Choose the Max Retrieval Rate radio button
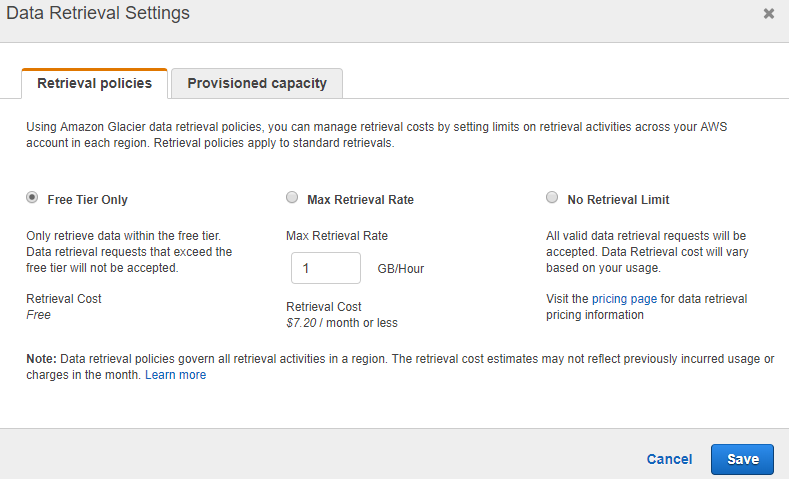 click(292, 197)
